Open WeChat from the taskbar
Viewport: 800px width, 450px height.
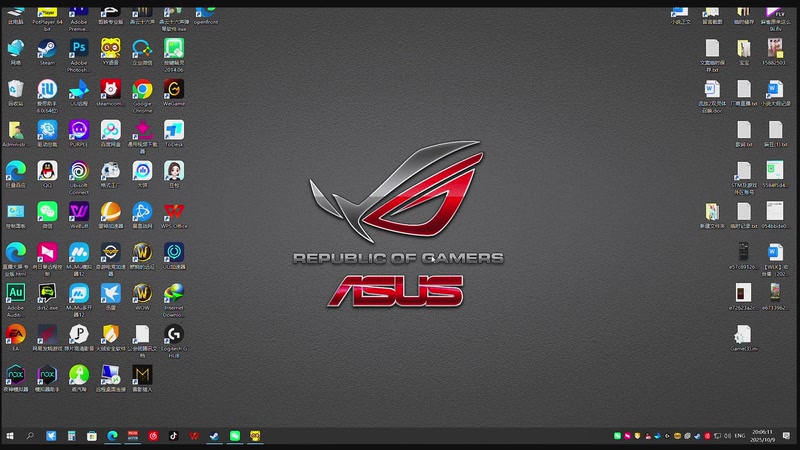tap(235, 436)
